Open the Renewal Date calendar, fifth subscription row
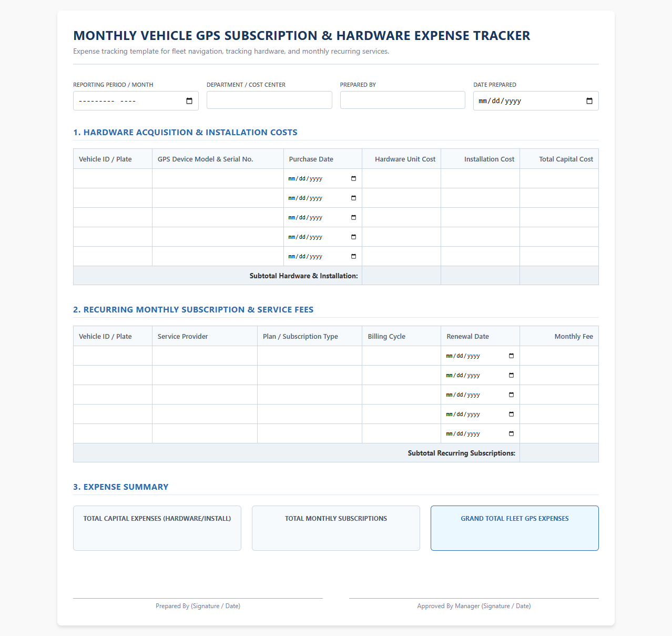Viewport: 672px width, 636px height. coord(511,434)
